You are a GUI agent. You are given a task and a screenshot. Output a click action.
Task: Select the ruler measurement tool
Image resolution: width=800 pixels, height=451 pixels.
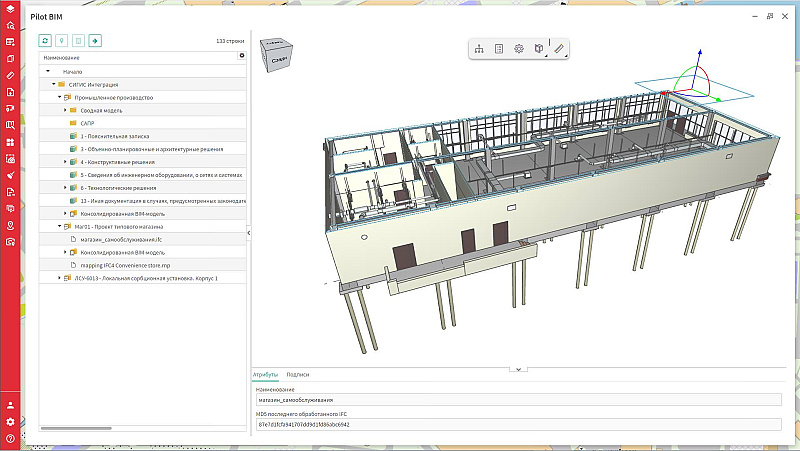click(559, 48)
